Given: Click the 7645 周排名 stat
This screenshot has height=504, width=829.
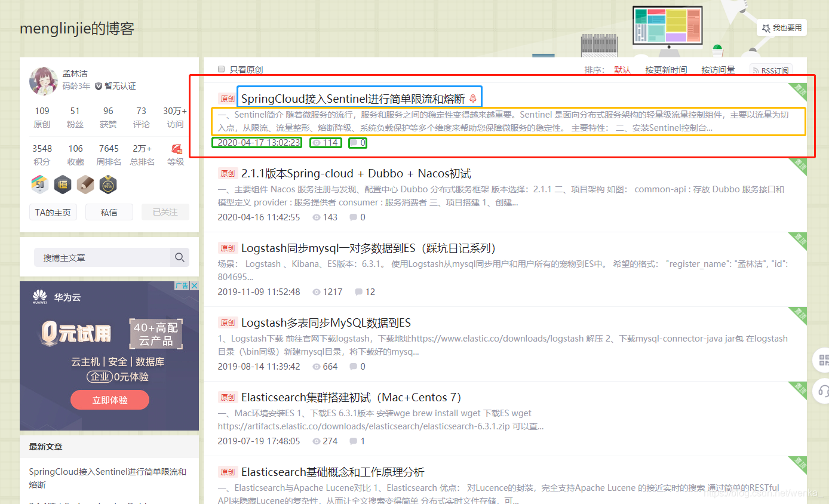Looking at the screenshot, I should point(109,155).
